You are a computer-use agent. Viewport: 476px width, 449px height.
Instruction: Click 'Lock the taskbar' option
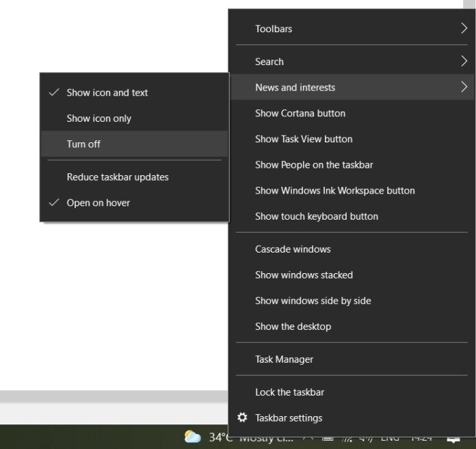point(289,392)
